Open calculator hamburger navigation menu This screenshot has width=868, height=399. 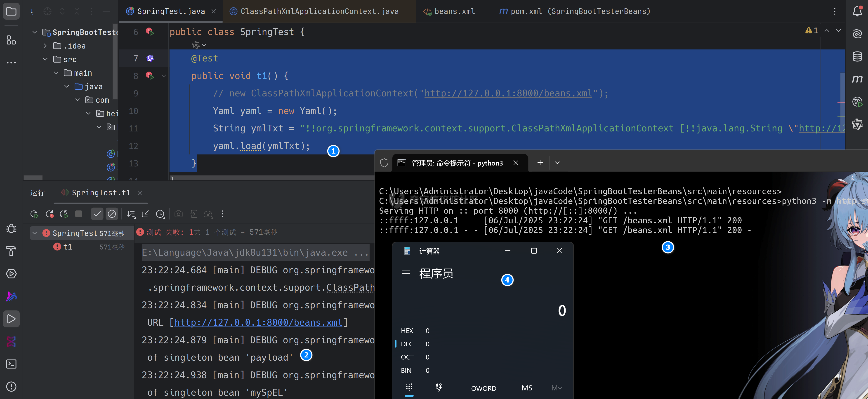[406, 273]
